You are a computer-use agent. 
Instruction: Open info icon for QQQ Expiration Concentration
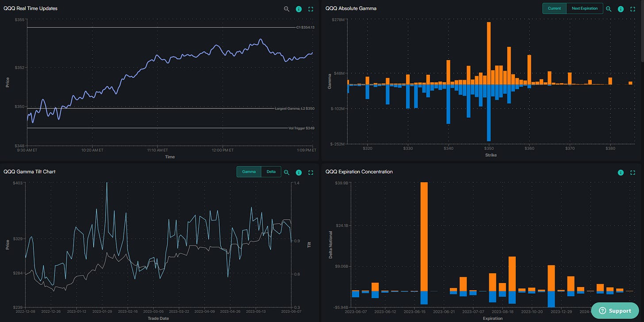[621, 172]
